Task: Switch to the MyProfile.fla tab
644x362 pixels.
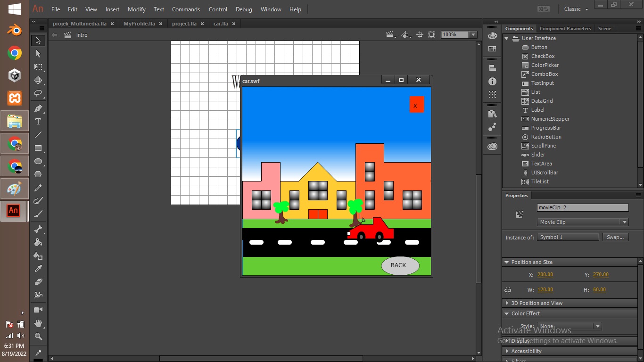Action: coord(139,24)
